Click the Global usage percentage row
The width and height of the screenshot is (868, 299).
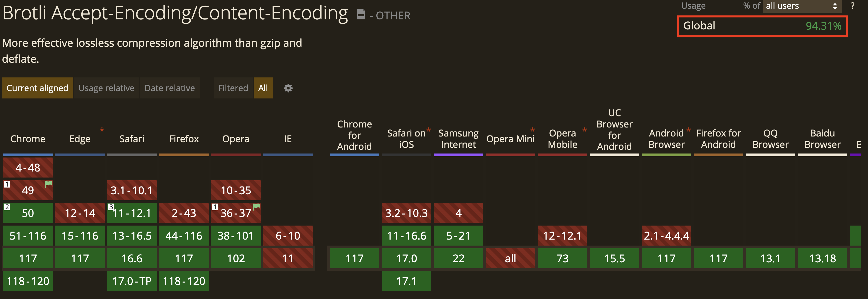click(762, 26)
